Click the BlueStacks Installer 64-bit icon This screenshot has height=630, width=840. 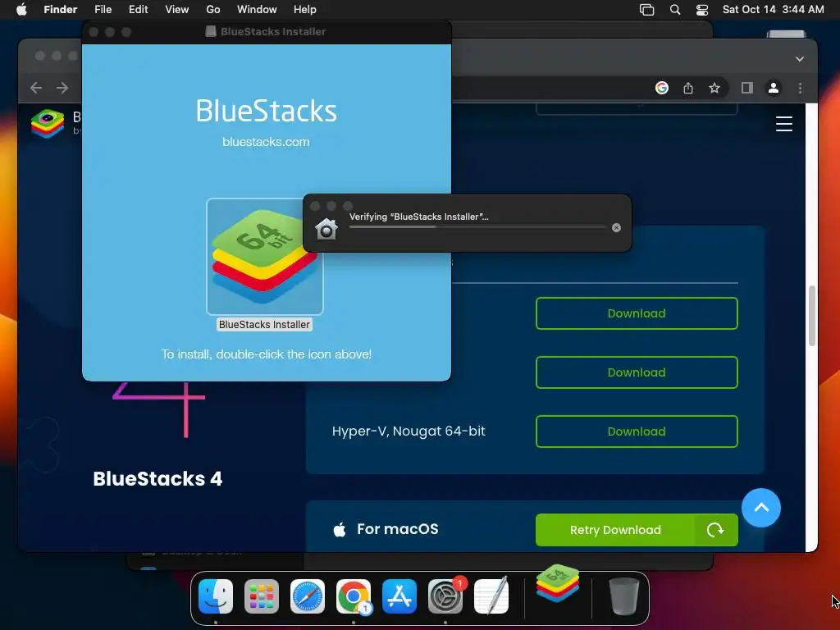[x=265, y=257]
